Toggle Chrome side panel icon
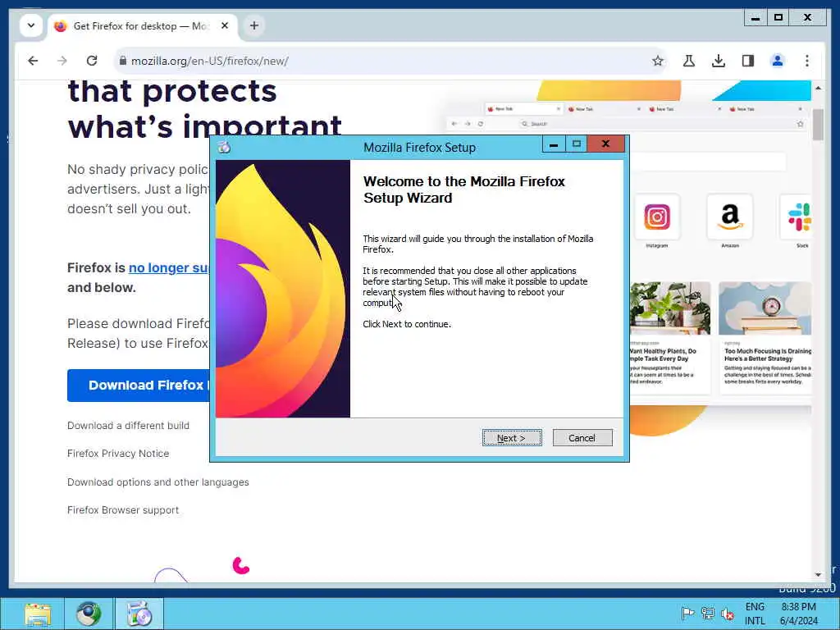The image size is (840, 630). (x=748, y=61)
